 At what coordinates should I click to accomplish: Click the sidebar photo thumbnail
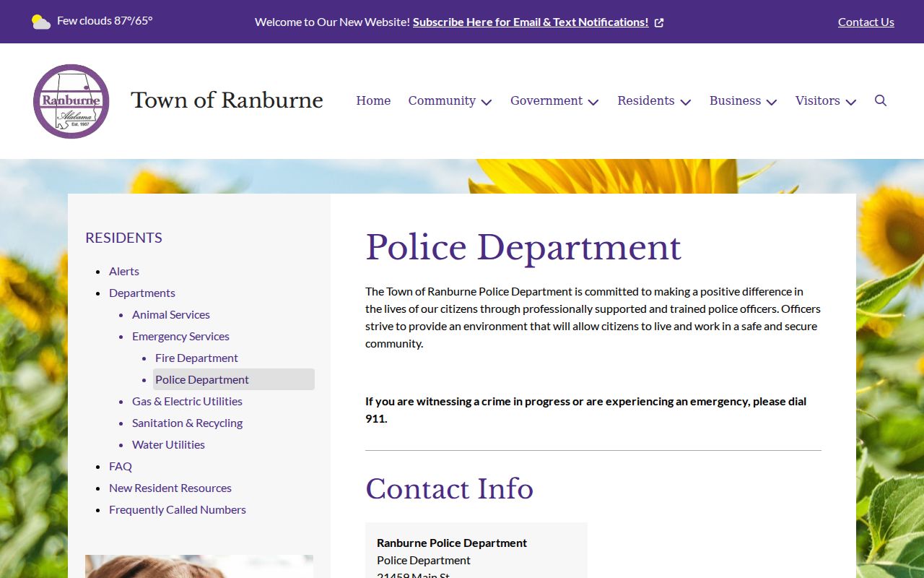click(199, 566)
